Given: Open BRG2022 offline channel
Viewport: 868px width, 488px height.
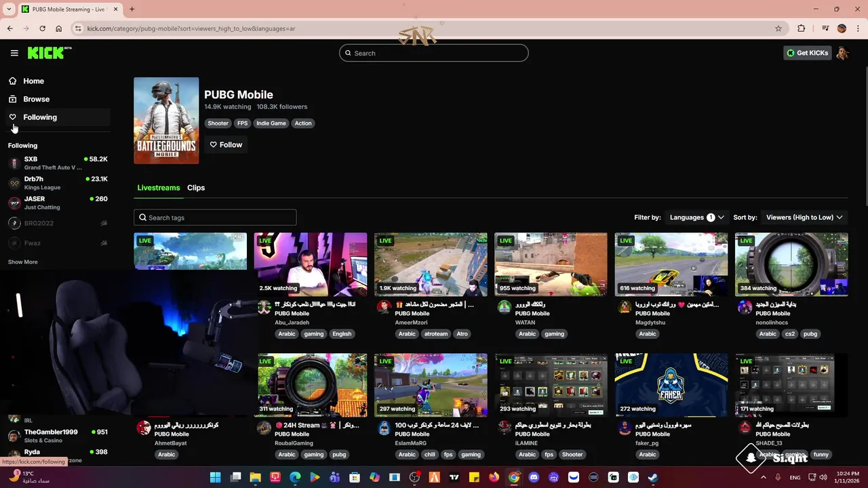Looking at the screenshot, I should click(x=58, y=223).
